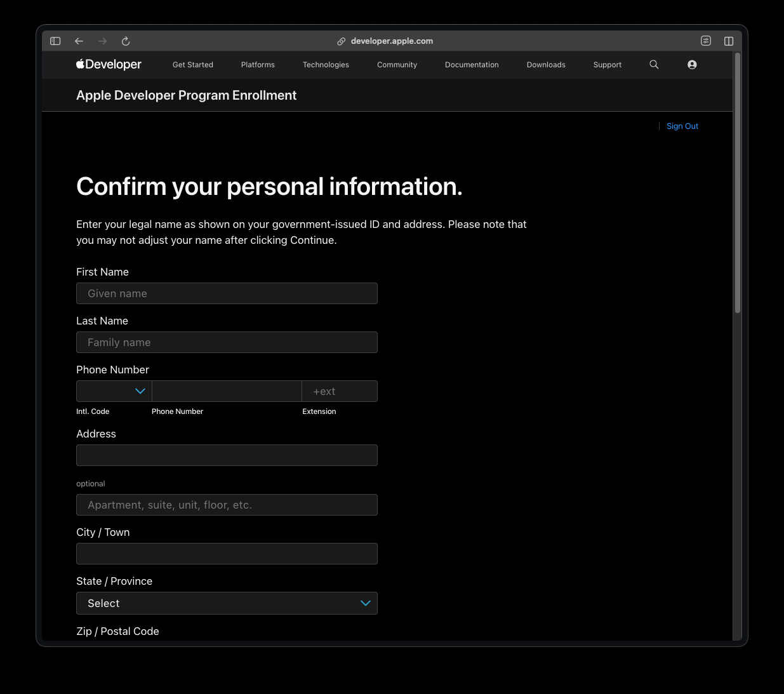
Task: Open Technologies menu item
Action: pyautogui.click(x=326, y=65)
